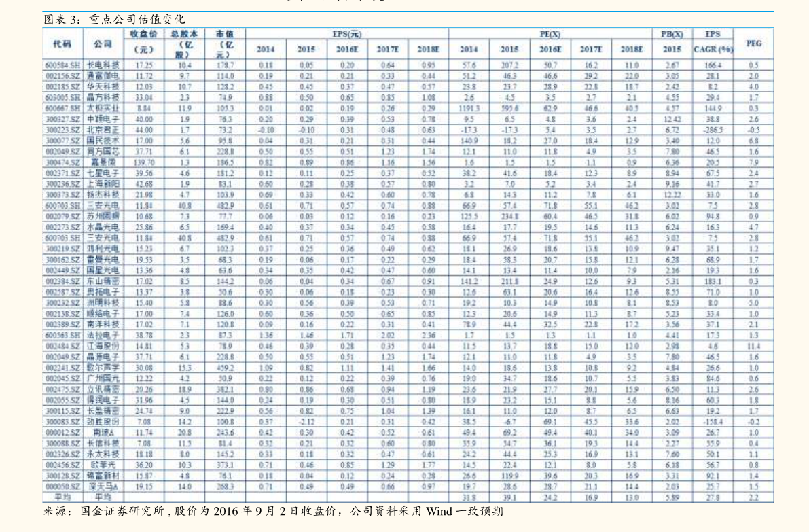Click the 收盘价 column header
The image size is (809, 532).
pos(143,33)
